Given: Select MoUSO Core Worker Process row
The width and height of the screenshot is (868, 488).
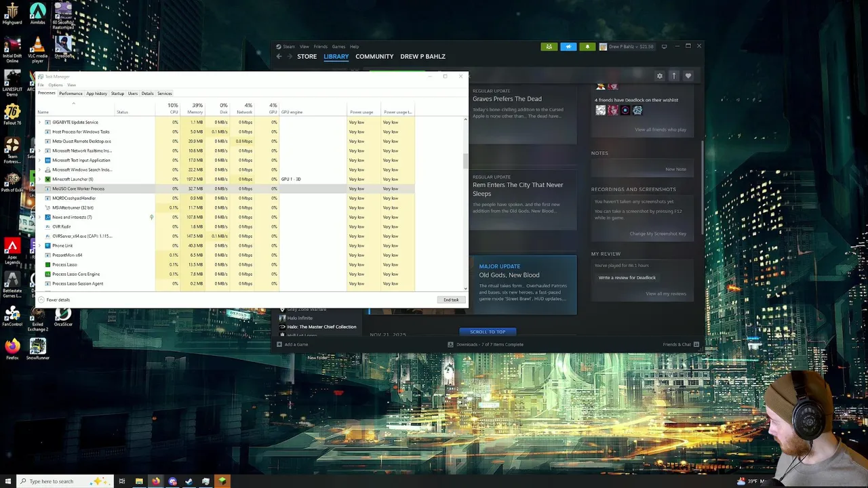Looking at the screenshot, I should coord(225,188).
